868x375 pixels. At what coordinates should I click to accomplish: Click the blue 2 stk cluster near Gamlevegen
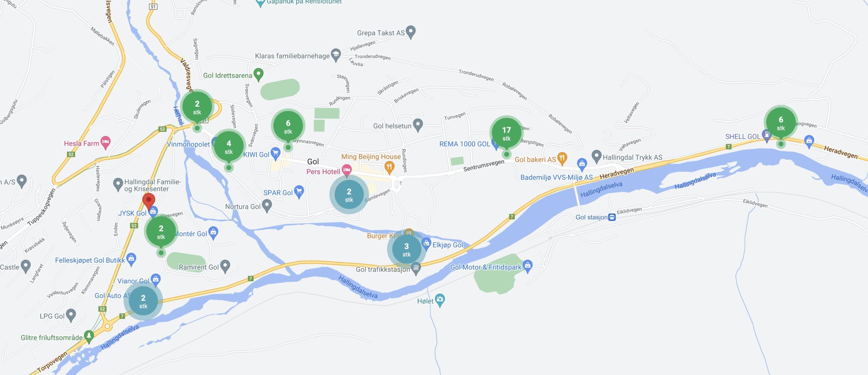(x=349, y=195)
